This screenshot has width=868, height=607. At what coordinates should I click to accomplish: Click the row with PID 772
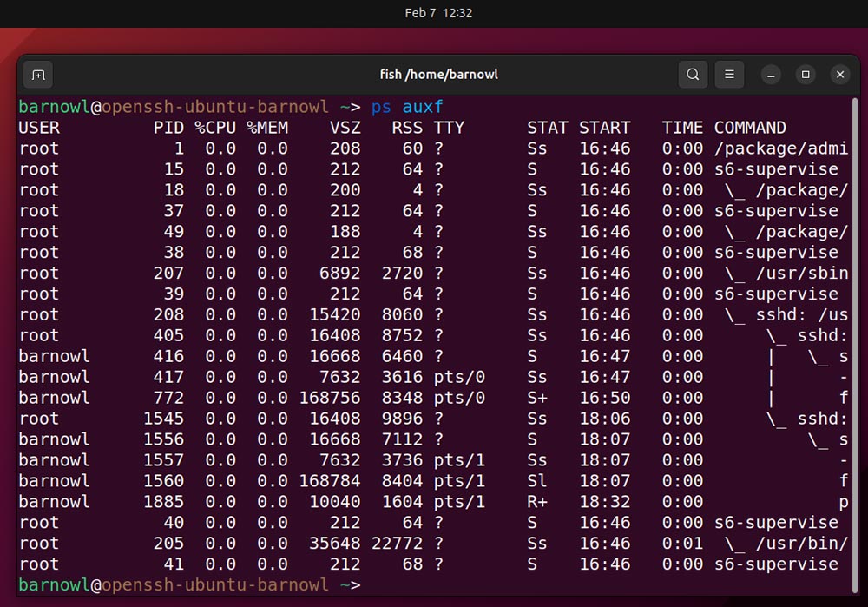pos(433,398)
